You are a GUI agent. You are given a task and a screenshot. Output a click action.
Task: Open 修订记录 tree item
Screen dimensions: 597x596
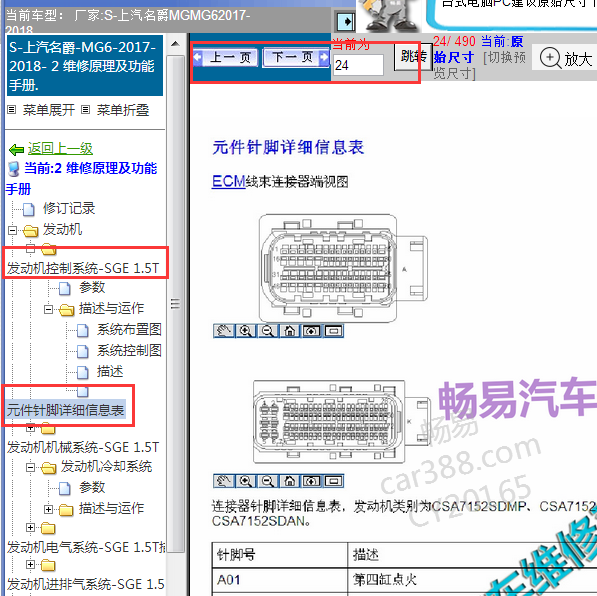click(x=69, y=208)
